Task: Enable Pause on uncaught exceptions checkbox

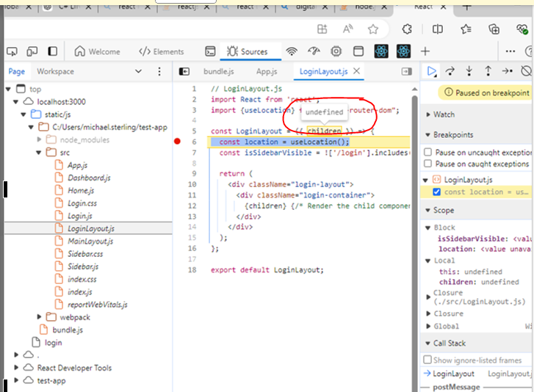Action: (428, 152)
